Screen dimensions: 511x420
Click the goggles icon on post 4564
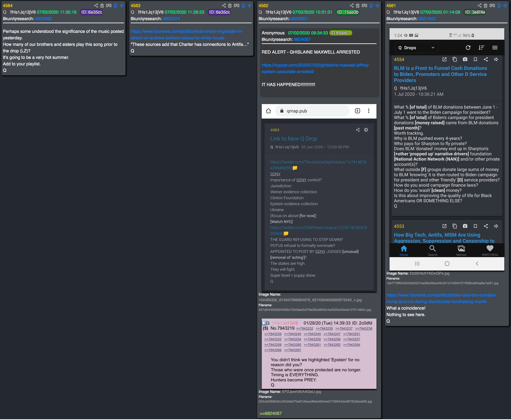pyautogui.click(x=109, y=6)
